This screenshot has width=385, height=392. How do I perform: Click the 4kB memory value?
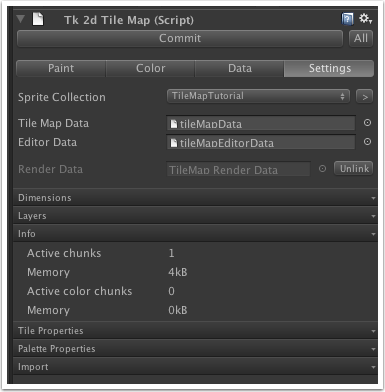(178, 272)
